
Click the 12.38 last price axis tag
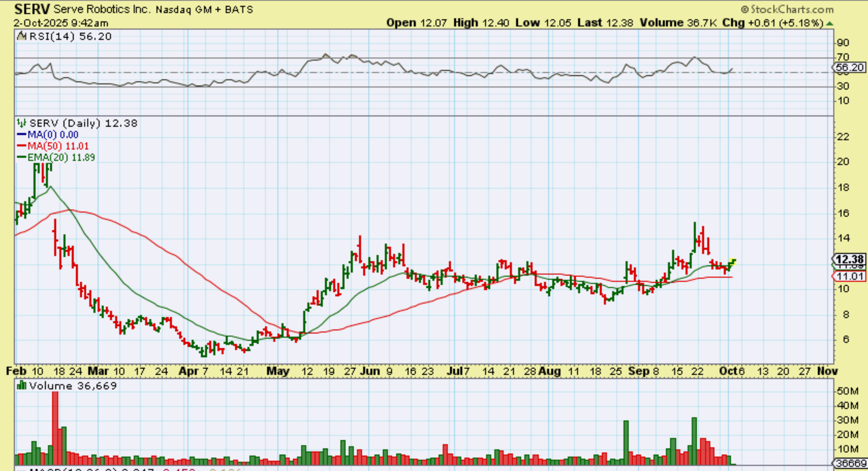pyautogui.click(x=849, y=259)
